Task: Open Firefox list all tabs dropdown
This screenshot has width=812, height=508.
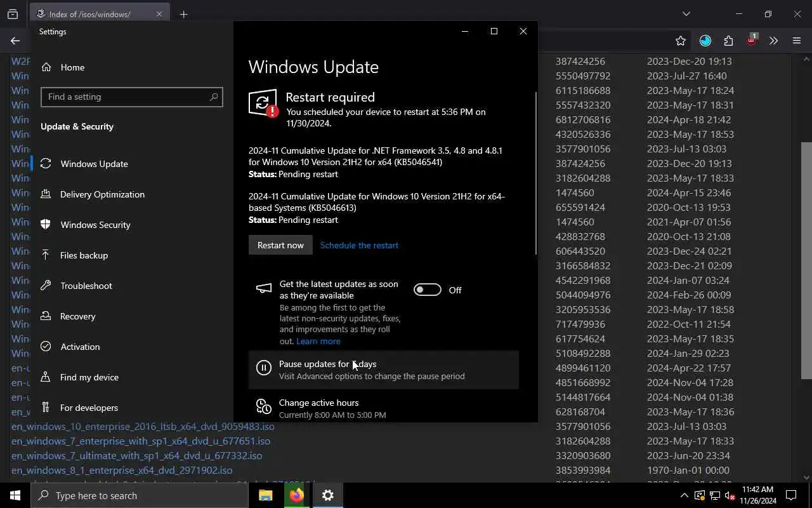Action: click(x=686, y=14)
